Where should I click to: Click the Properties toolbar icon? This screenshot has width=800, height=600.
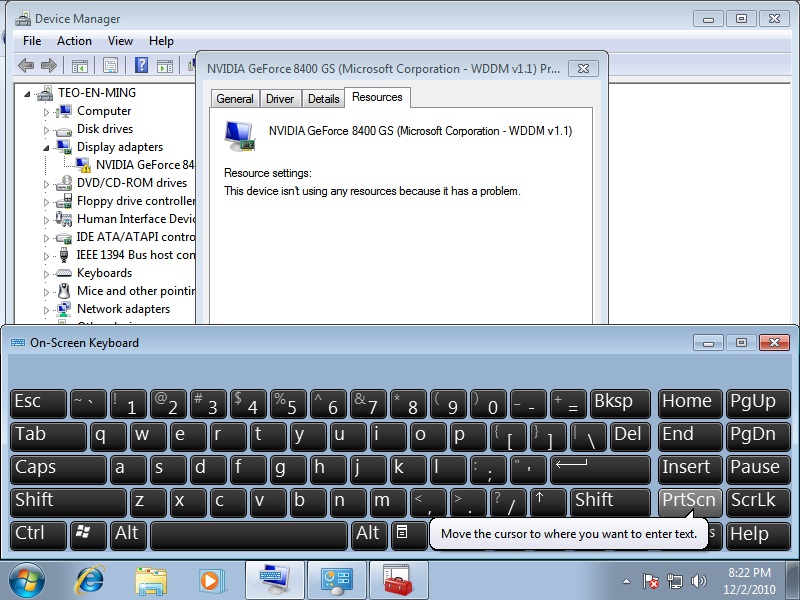coord(110,66)
